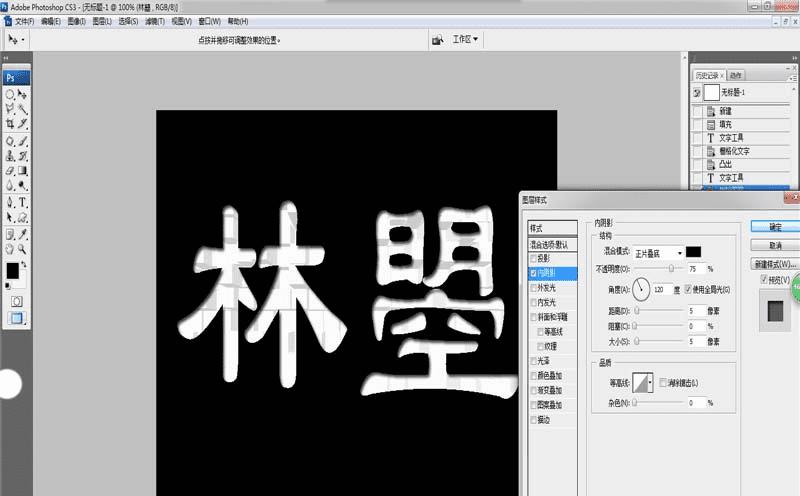
Task: Select the Gradient tool
Action: click(22, 171)
